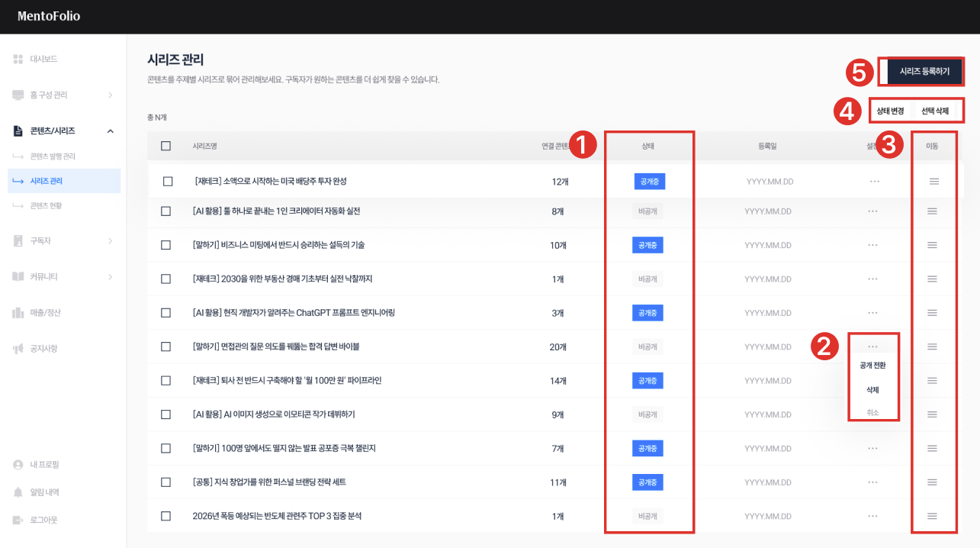Screen dimensions: 980x548
Task: Click the 알림 내역 bell icon
Action: coord(18,492)
